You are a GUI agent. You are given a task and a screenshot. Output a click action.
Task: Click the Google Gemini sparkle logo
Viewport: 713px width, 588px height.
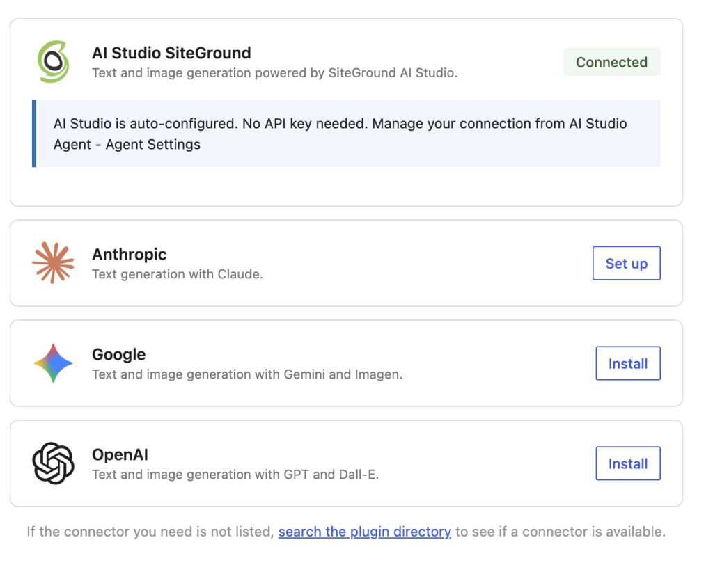pyautogui.click(x=53, y=363)
